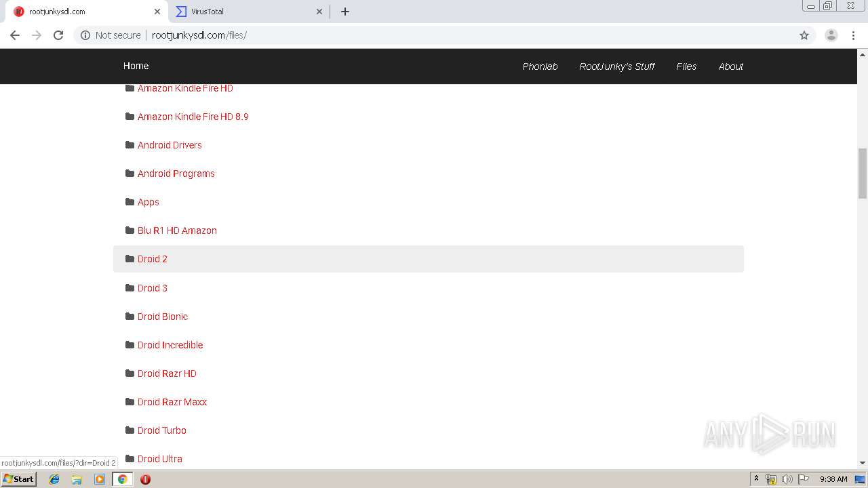
Task: Click folder icon beside Droid 2
Action: pyautogui.click(x=130, y=258)
